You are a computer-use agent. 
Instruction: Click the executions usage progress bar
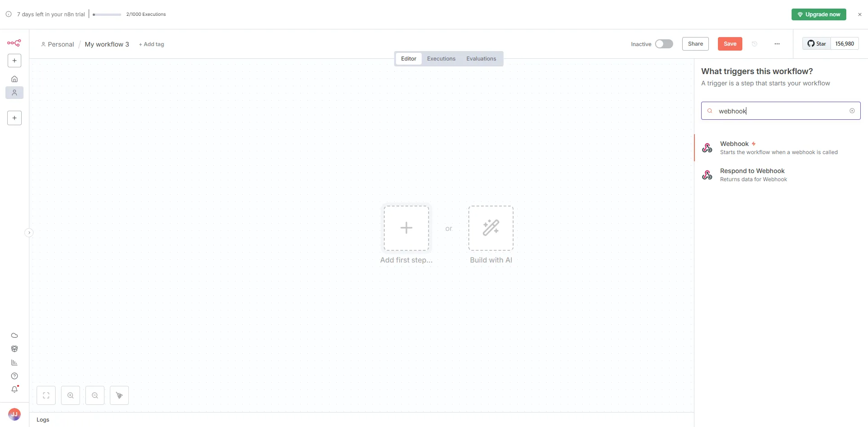point(107,14)
